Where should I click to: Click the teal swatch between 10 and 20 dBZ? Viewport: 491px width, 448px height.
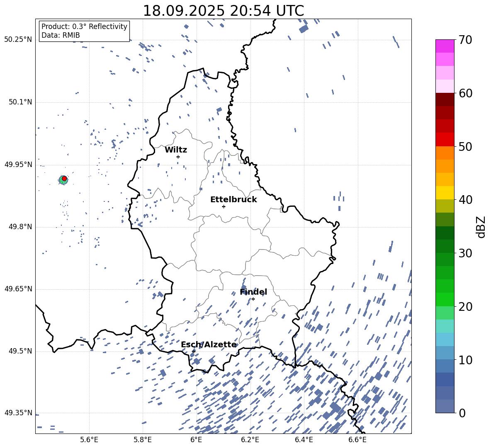click(x=445, y=326)
